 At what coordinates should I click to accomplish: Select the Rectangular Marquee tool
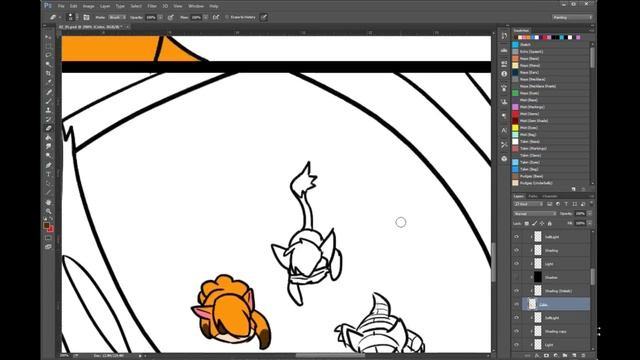(49, 46)
